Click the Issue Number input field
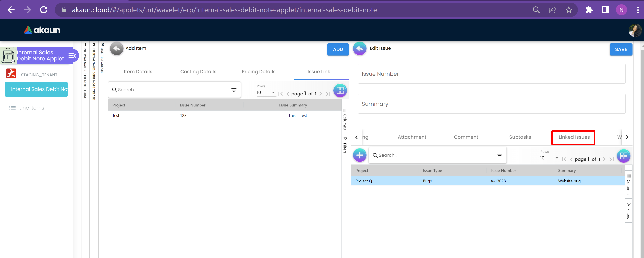644x258 pixels. pos(491,74)
